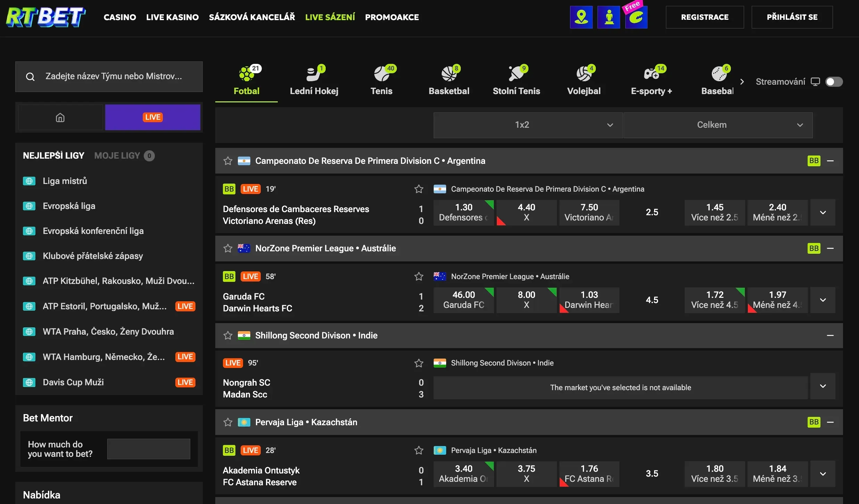Viewport: 859px width, 504px height.
Task: Click the REGISTRACE button
Action: (x=704, y=17)
